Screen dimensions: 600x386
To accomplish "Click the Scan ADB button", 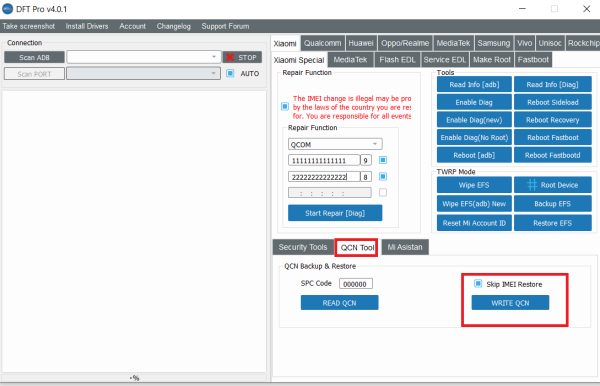I will click(34, 57).
